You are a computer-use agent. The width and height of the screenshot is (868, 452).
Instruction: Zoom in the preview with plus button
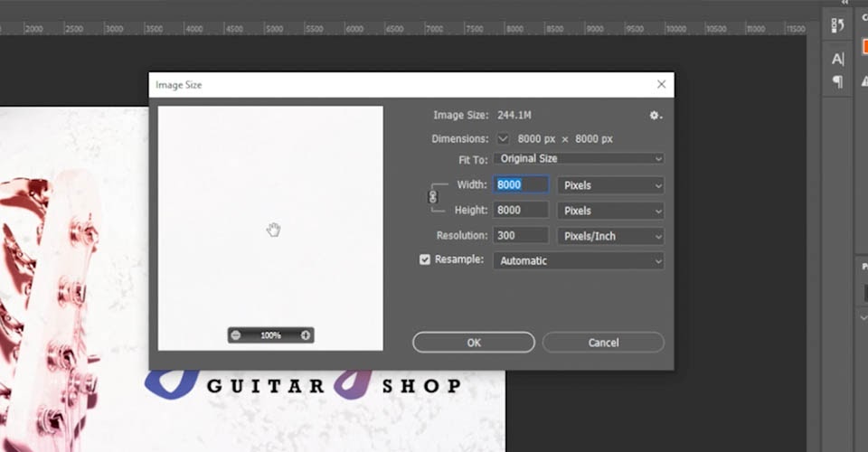coord(305,335)
